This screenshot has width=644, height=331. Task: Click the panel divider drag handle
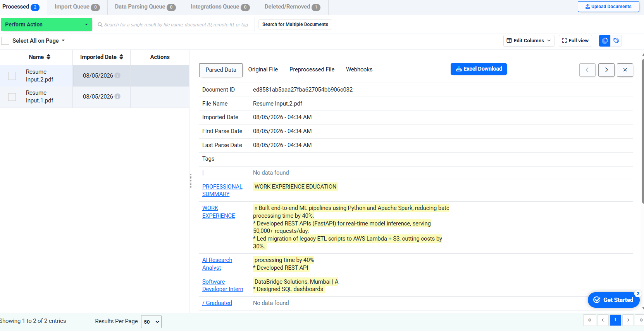click(191, 181)
